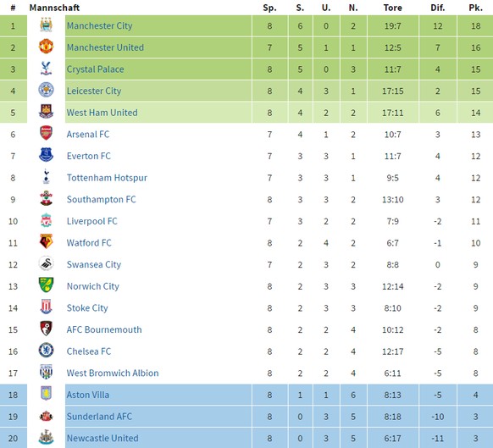Sort table by the Tore column header
This screenshot has width=493, height=448.
tap(393, 8)
